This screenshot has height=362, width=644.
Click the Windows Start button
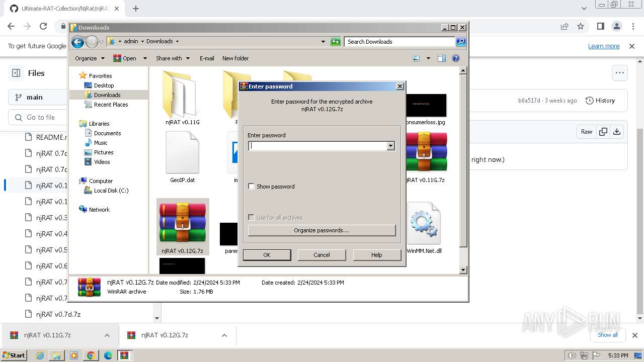[x=14, y=355]
